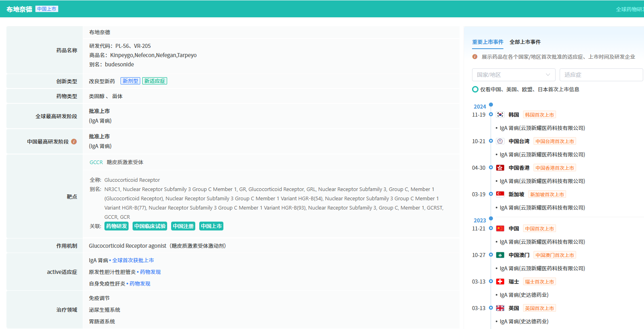Click the 布地奈德 title in header
The width and height of the screenshot is (644, 329).
[19, 9]
